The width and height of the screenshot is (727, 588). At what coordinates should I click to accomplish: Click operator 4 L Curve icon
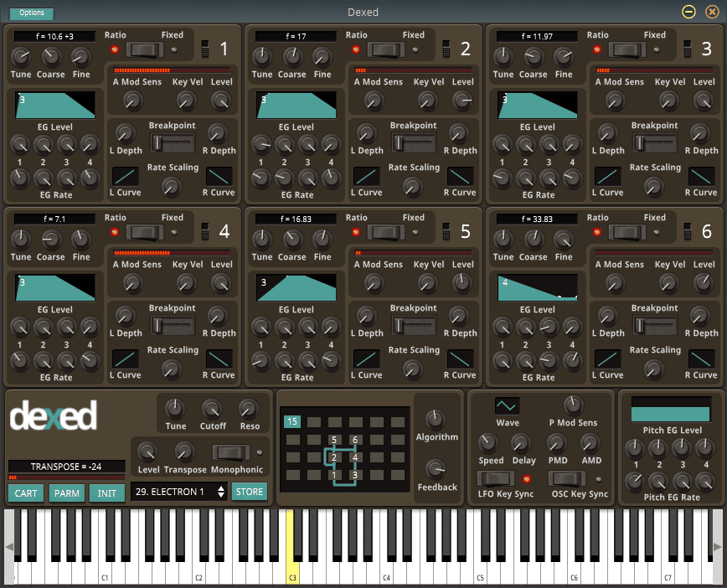pos(125,359)
